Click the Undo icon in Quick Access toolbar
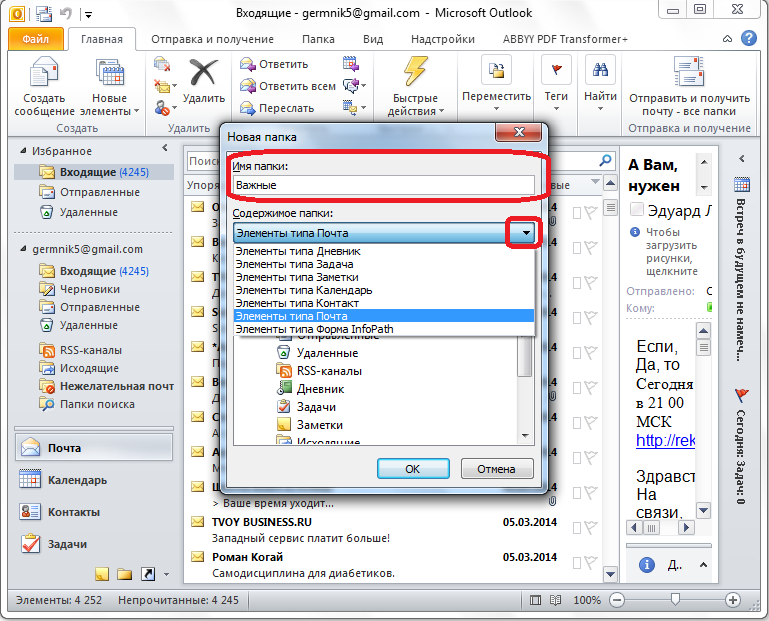The image size is (769, 621). pos(66,13)
